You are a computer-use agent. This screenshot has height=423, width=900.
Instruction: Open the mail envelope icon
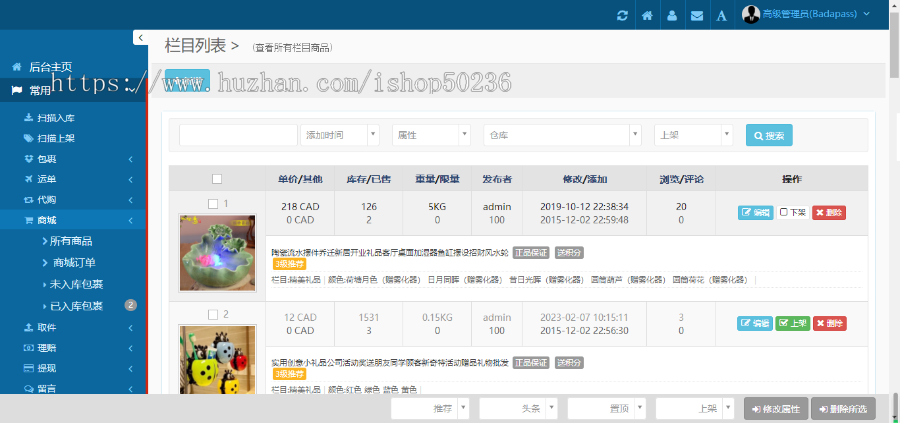[x=697, y=15]
